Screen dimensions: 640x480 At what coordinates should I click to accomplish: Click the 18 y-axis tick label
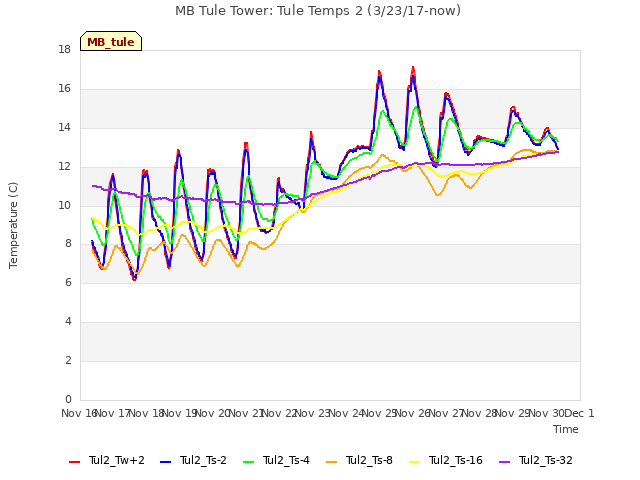click(64, 50)
